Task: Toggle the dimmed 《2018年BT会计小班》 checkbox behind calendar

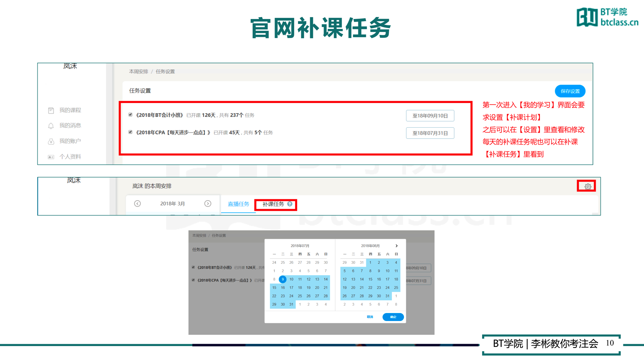Action: pos(193,267)
